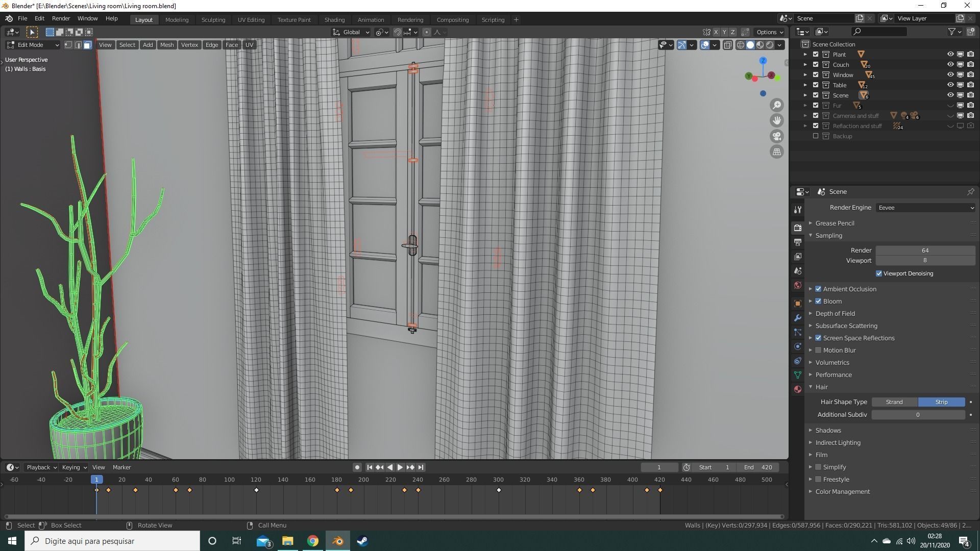Open the Render Engine dropdown
The image size is (980, 551).
[x=925, y=208]
